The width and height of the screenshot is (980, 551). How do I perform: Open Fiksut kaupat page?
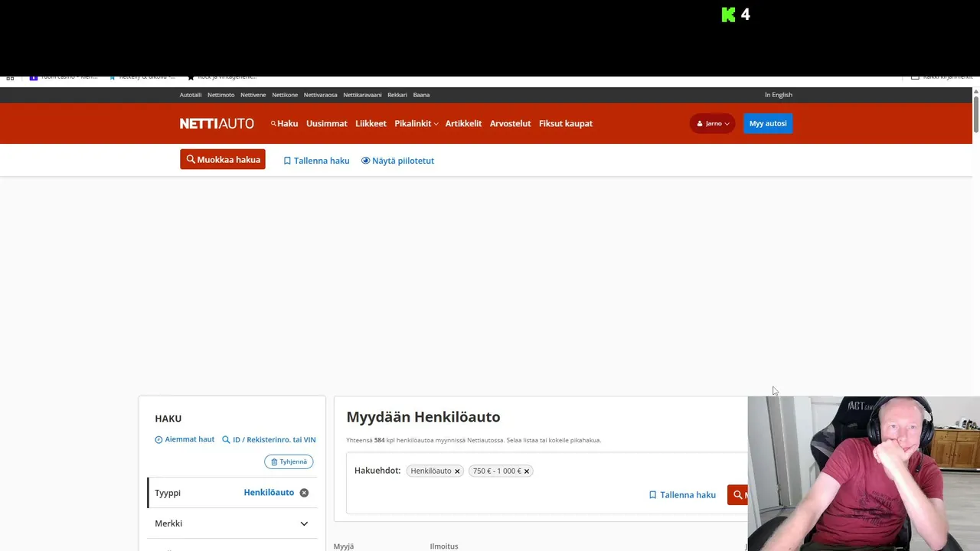pos(566,123)
